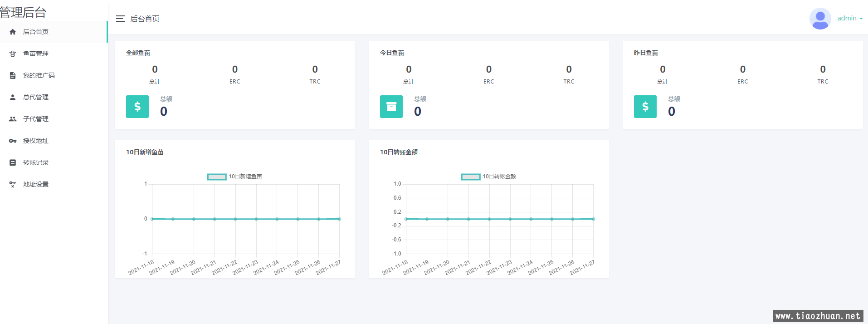Click the hamburger menu toggle icon
Image resolution: width=868 pixels, height=324 pixels.
120,19
